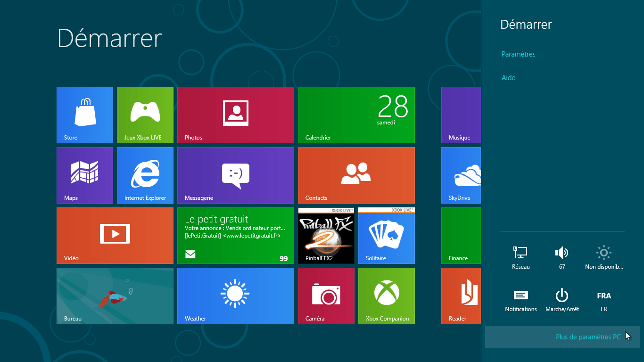Launch the Xbox Companion tile
644x362 pixels.
click(387, 296)
